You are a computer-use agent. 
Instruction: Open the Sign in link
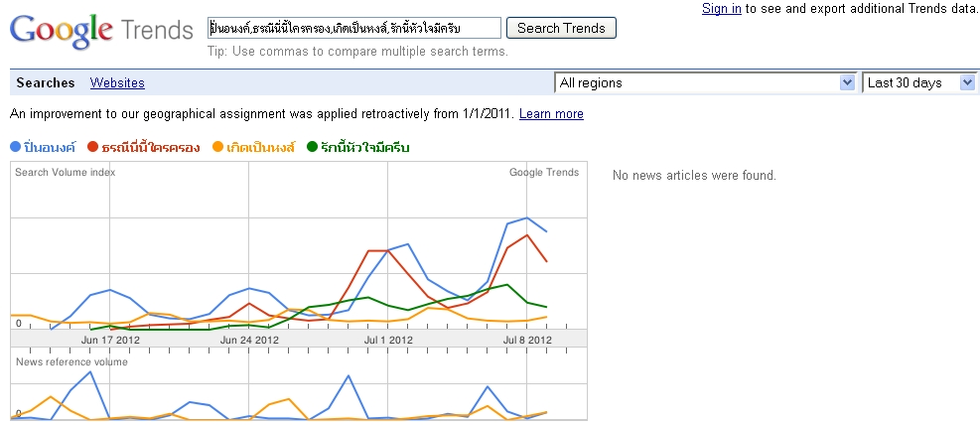[721, 8]
